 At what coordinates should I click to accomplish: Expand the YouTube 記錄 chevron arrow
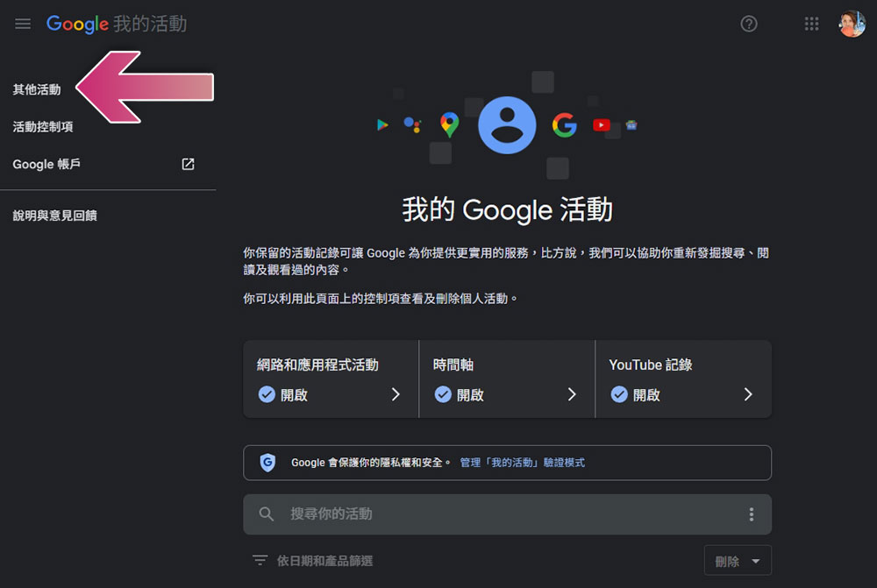pyautogui.click(x=748, y=394)
